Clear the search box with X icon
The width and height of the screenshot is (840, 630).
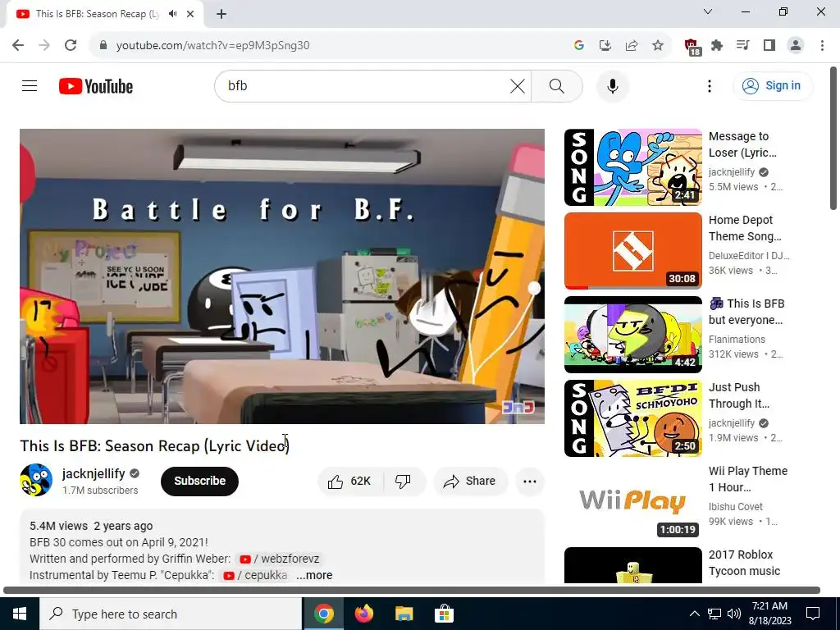tap(517, 85)
